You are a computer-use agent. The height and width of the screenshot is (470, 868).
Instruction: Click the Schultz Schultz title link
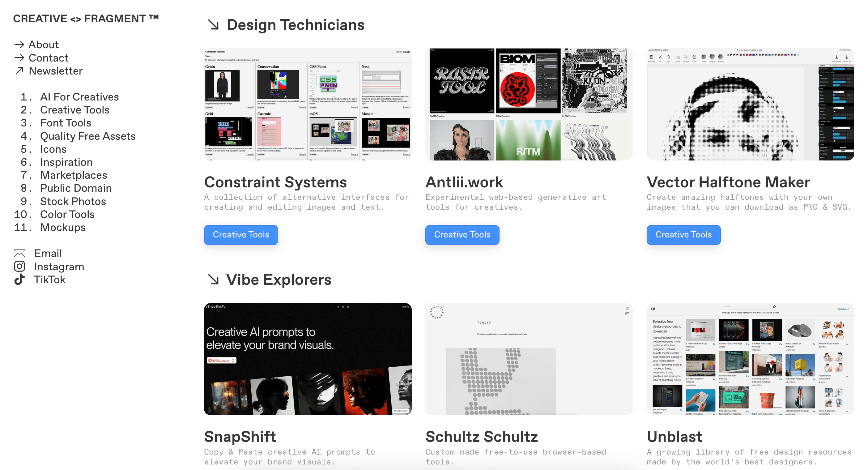482,437
